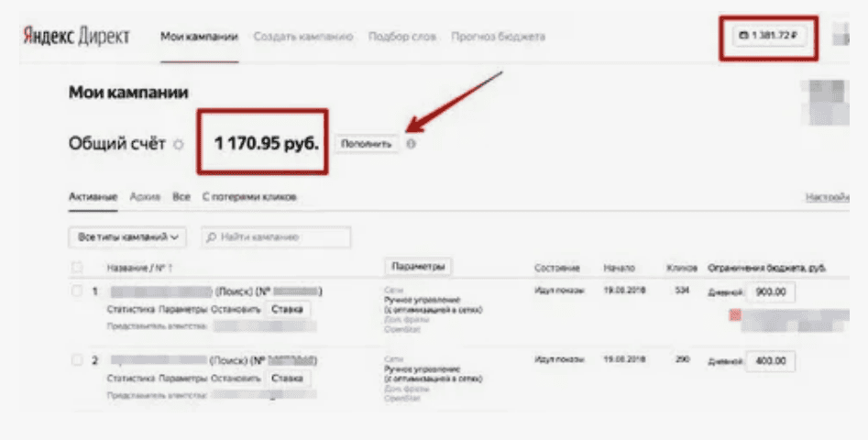
Task: Click daily budget field 900.00
Action: point(771,292)
